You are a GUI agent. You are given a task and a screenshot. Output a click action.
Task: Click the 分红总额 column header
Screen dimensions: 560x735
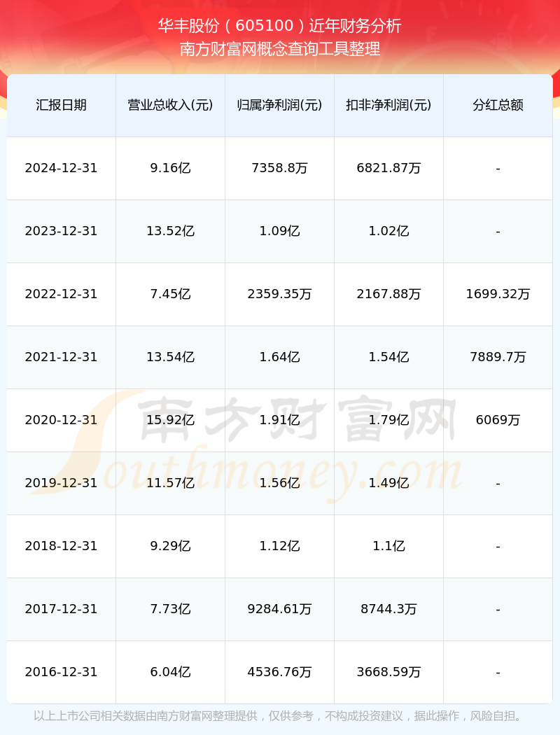click(498, 105)
